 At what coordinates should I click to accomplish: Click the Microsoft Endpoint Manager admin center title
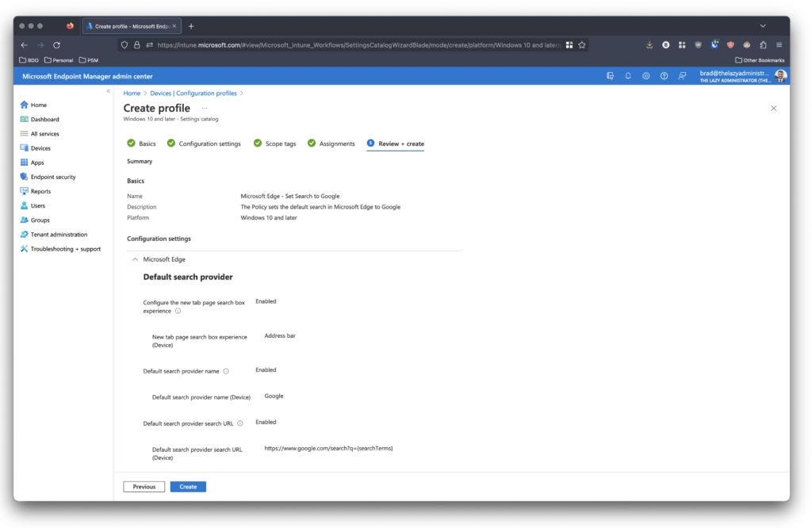(87, 76)
